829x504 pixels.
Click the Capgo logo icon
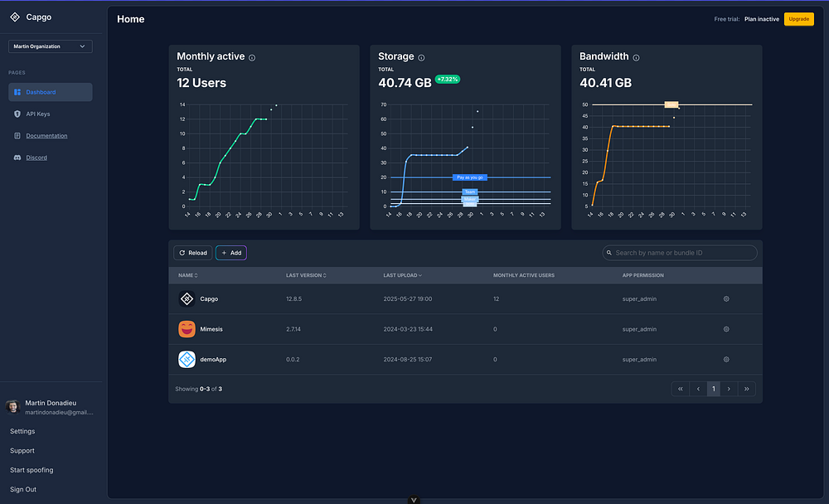point(15,17)
